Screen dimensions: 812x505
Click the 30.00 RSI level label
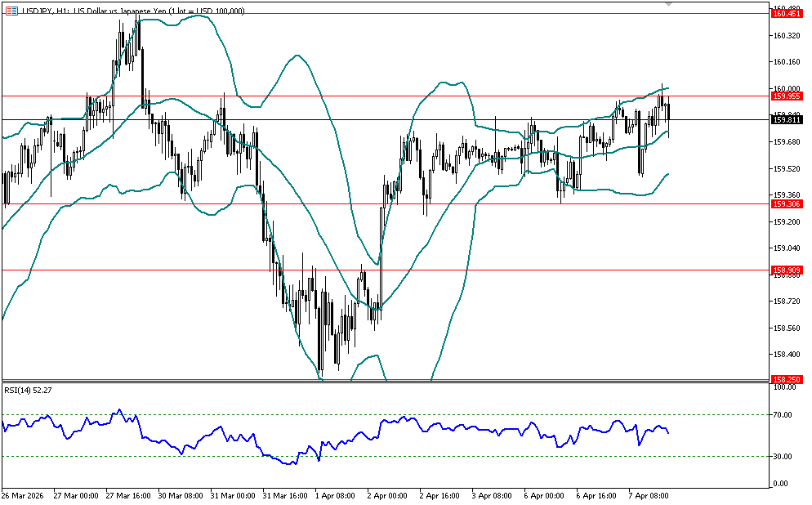(785, 456)
